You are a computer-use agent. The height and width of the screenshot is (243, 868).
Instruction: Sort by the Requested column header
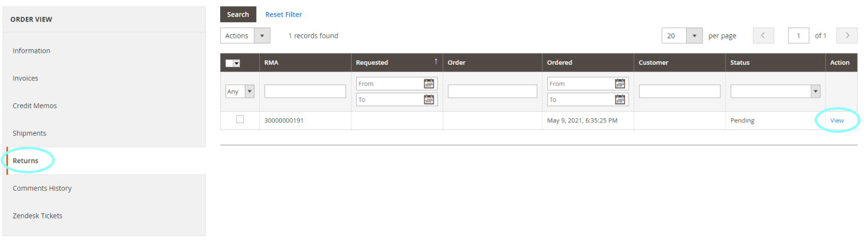click(x=397, y=62)
